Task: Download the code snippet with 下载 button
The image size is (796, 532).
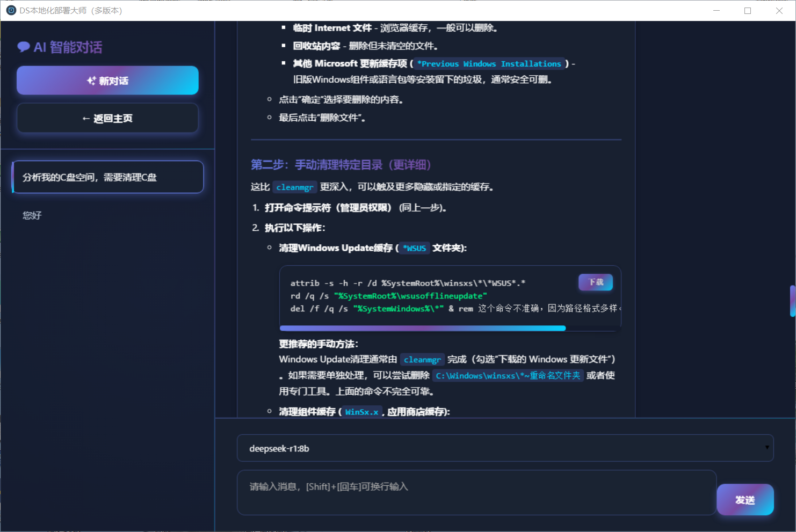Action: 595,282
